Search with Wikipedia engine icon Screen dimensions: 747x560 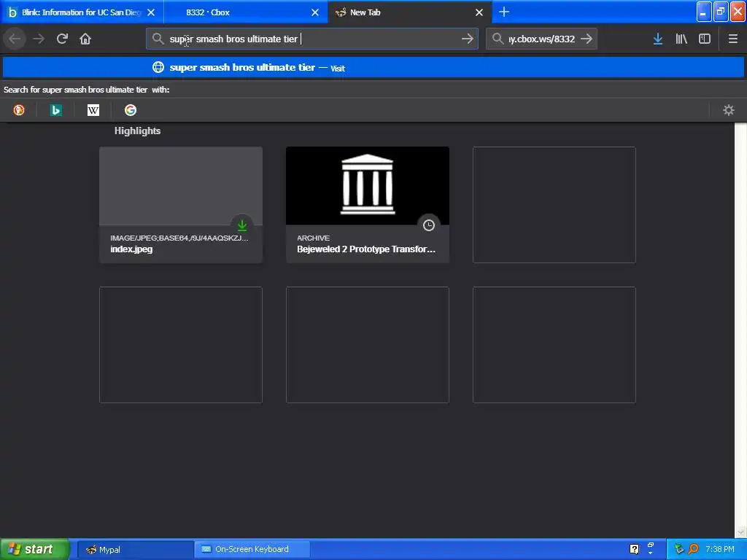tap(93, 110)
